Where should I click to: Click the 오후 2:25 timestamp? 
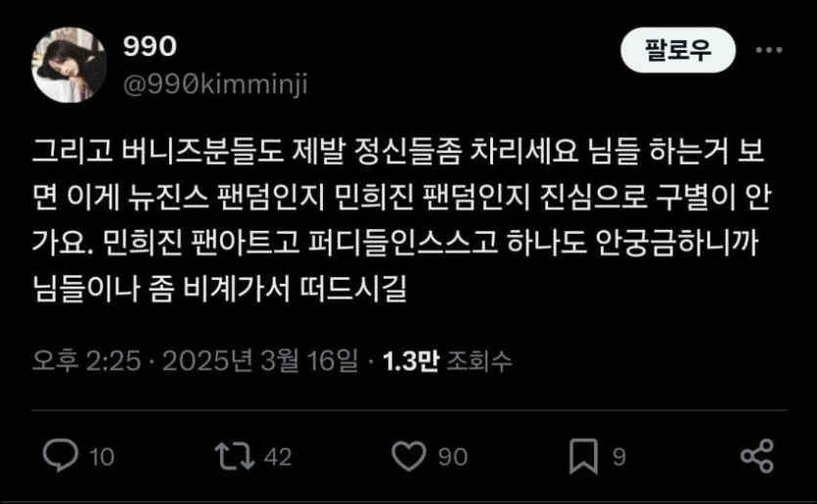click(86, 360)
